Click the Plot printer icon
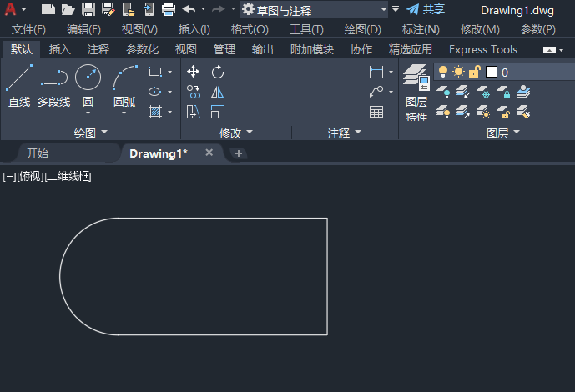Screen dimensions: 575x392 169,9
